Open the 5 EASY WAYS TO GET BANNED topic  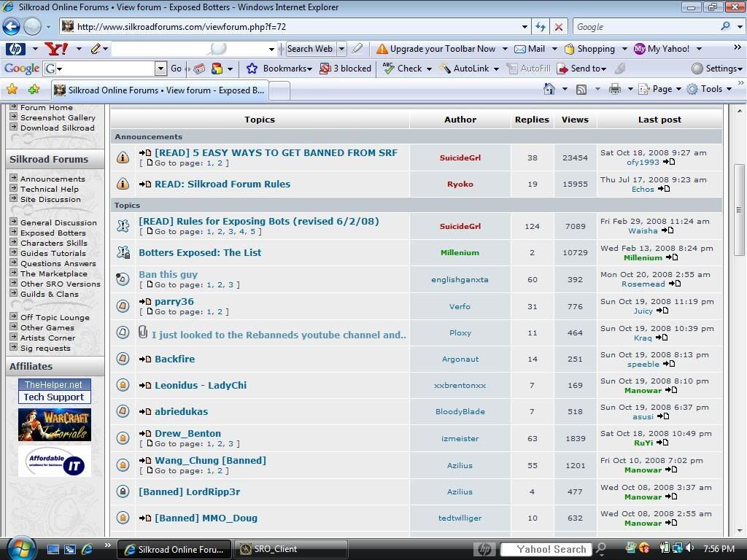276,153
